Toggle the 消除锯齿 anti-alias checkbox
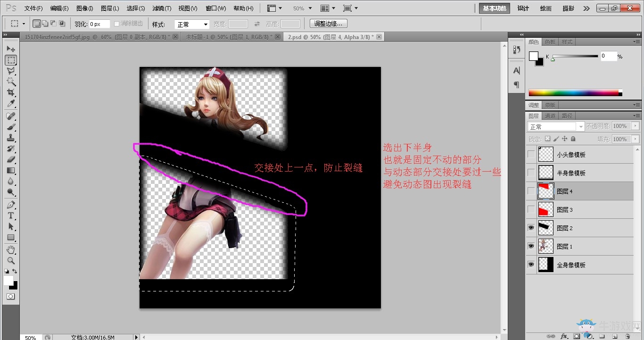Screen dimensions: 644x340 coord(117,24)
